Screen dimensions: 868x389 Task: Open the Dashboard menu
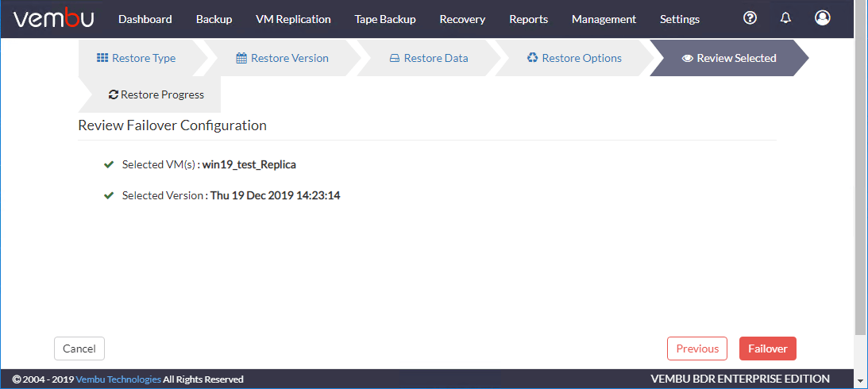(145, 19)
